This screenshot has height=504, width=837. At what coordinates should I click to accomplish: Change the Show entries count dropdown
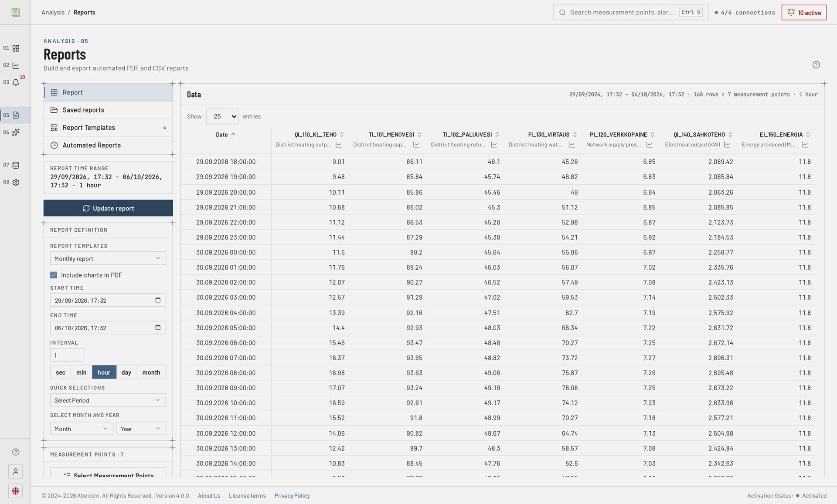point(222,117)
